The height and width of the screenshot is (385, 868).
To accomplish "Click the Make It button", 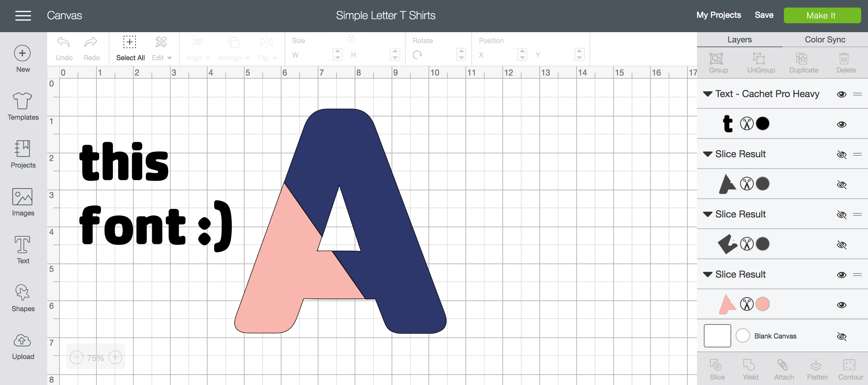I will pos(822,15).
